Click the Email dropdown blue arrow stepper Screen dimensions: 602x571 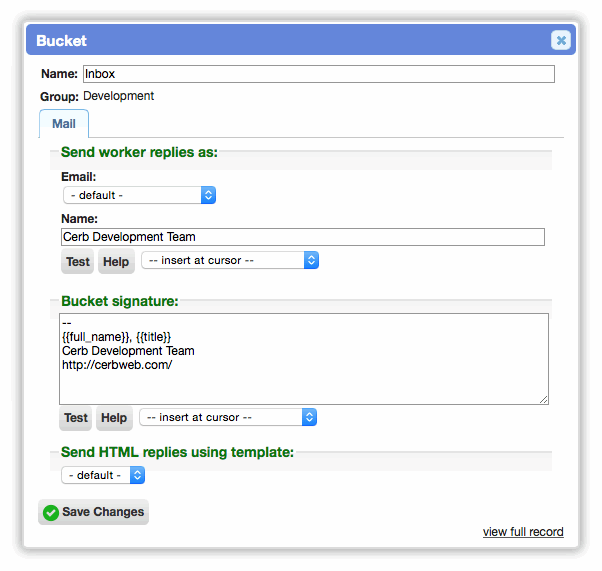(x=208, y=195)
